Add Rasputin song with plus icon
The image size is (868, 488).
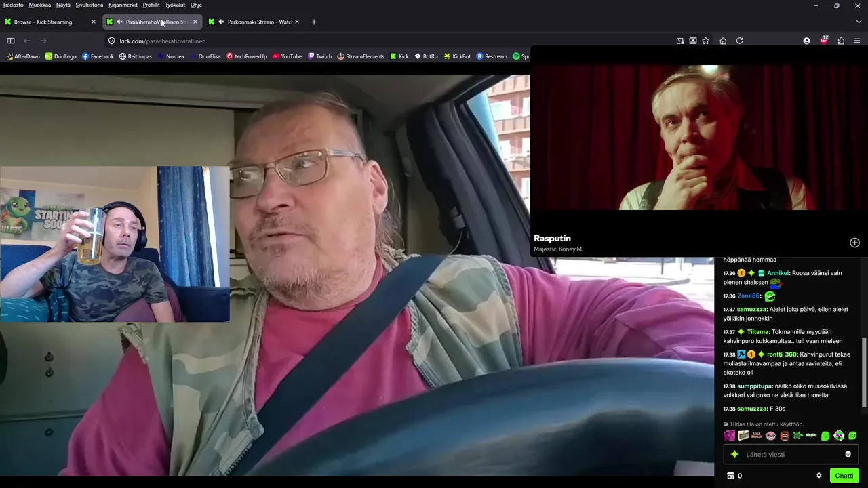[854, 243]
